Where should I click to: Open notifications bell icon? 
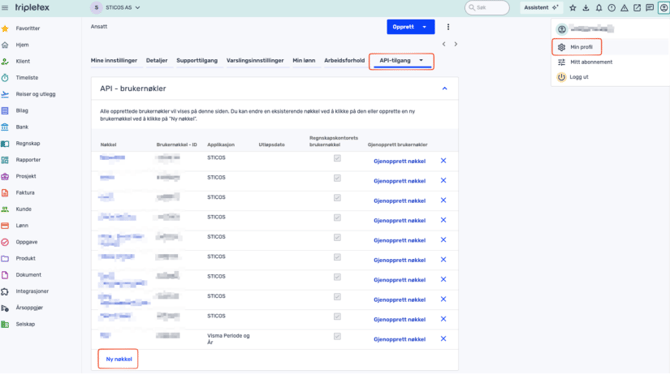[599, 8]
